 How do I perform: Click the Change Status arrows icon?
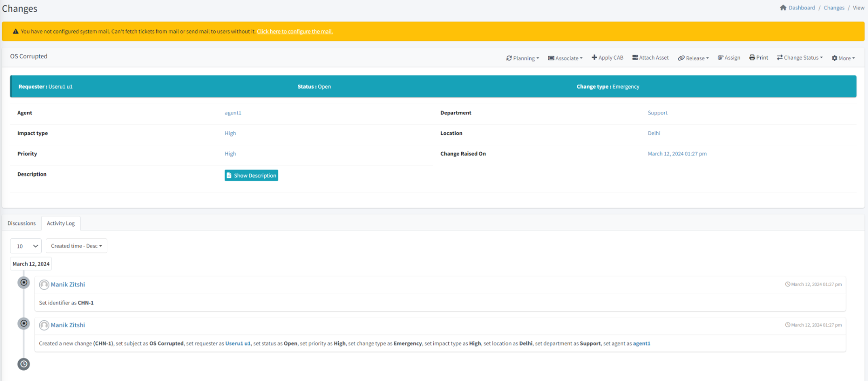coord(780,57)
